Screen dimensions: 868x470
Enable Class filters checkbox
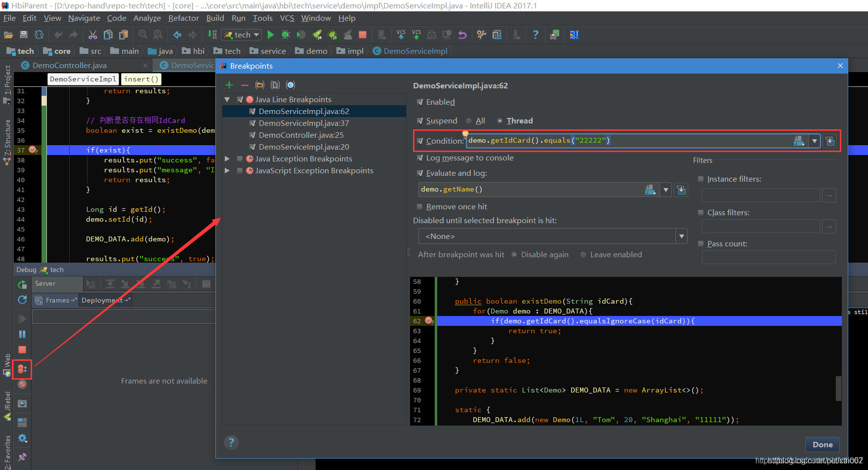(701, 213)
